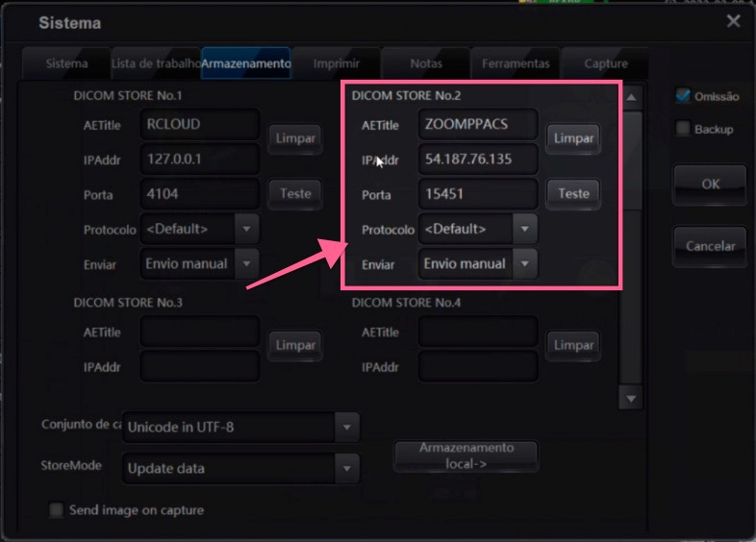
Task: Click the IPAddr field showing 54.187.76.135
Action: pos(477,160)
